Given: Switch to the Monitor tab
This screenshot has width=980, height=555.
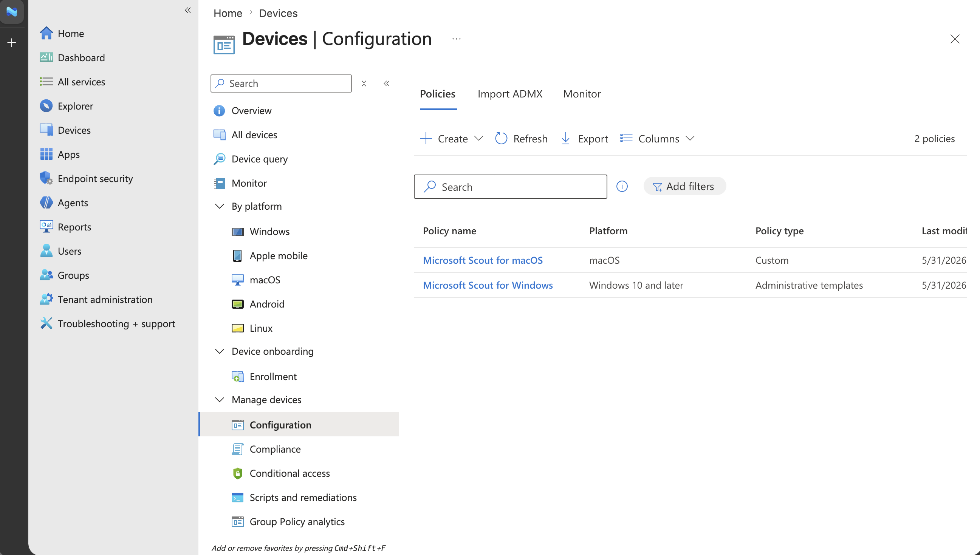Looking at the screenshot, I should click(x=582, y=94).
